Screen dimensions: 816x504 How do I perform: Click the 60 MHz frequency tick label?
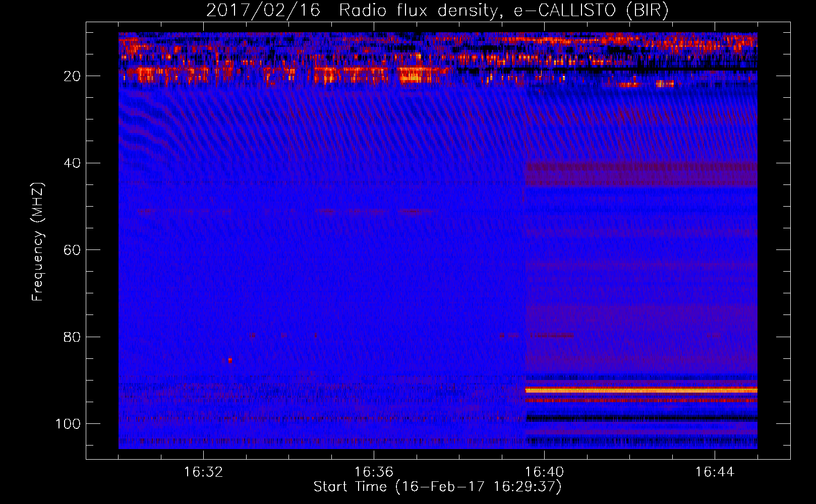coord(72,250)
